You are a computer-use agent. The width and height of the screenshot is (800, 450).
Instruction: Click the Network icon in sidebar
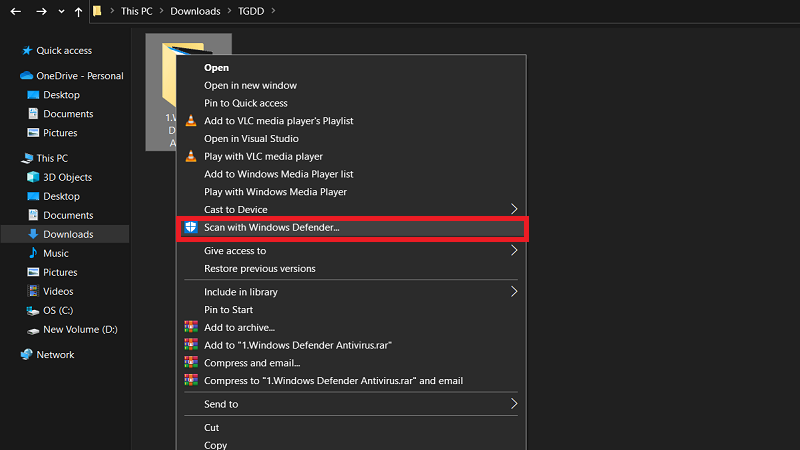(x=26, y=354)
